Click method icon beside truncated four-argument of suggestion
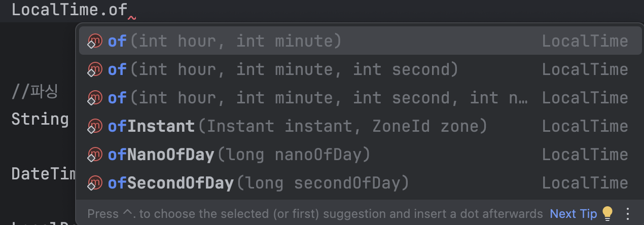The width and height of the screenshot is (644, 225). click(94, 98)
